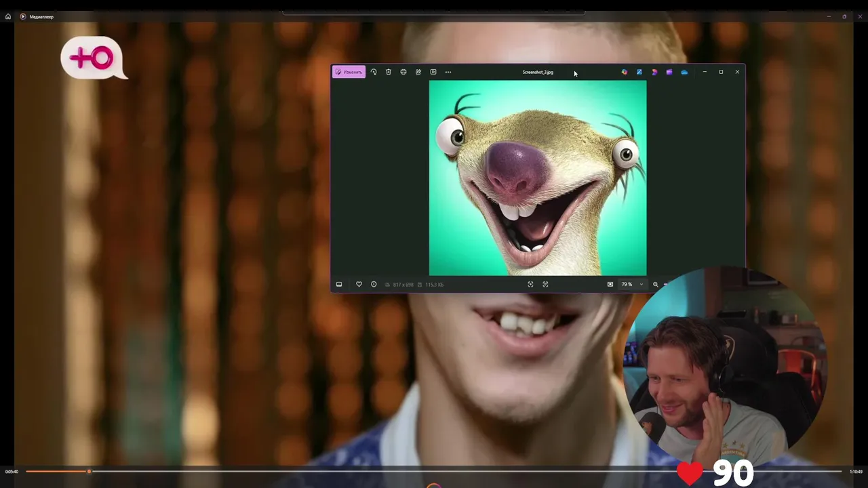Show file info panel in Photos
The height and width of the screenshot is (488, 868).
coord(374,285)
